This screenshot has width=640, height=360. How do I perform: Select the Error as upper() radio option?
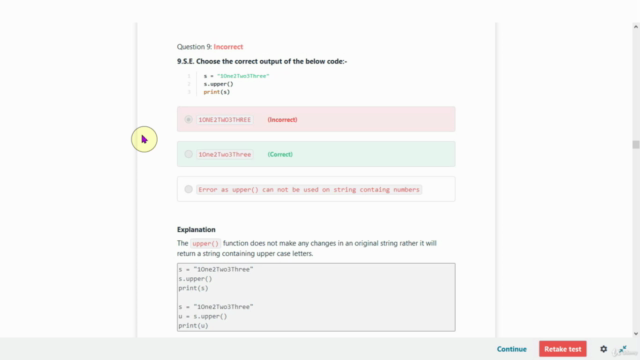(x=188, y=189)
